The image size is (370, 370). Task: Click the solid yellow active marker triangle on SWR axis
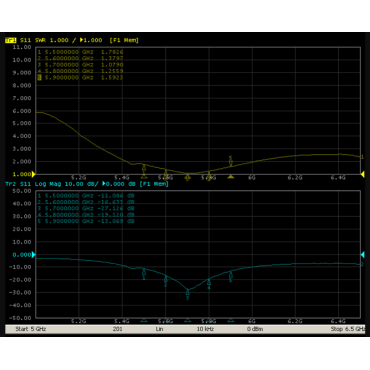231,177
